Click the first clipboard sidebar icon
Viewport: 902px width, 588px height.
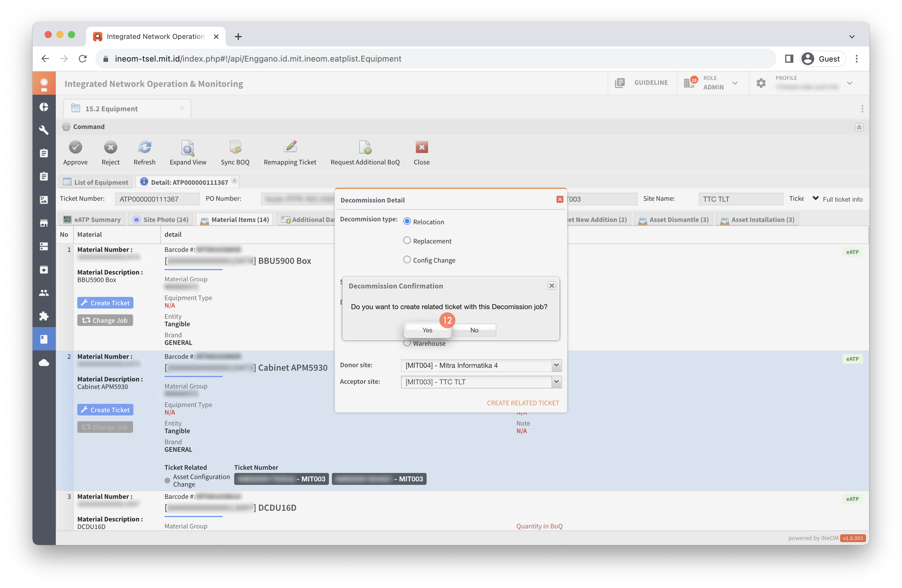[44, 153]
